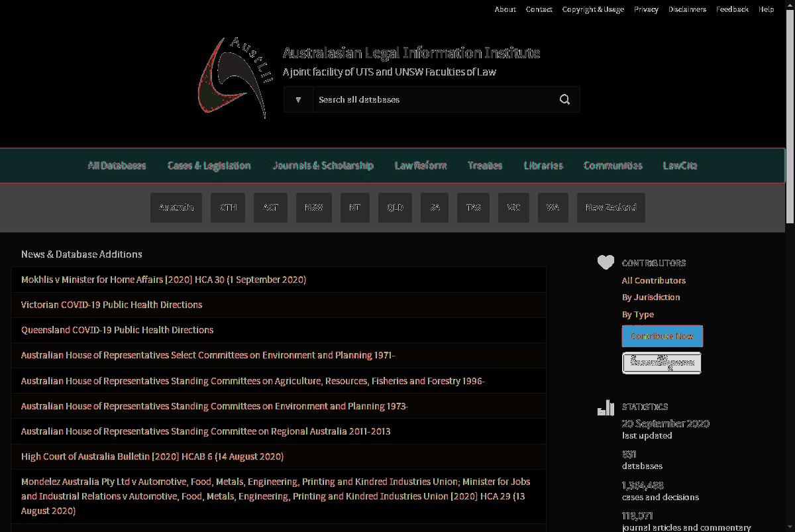Open Victorian COVID-19 Public Health Directions

(x=111, y=305)
